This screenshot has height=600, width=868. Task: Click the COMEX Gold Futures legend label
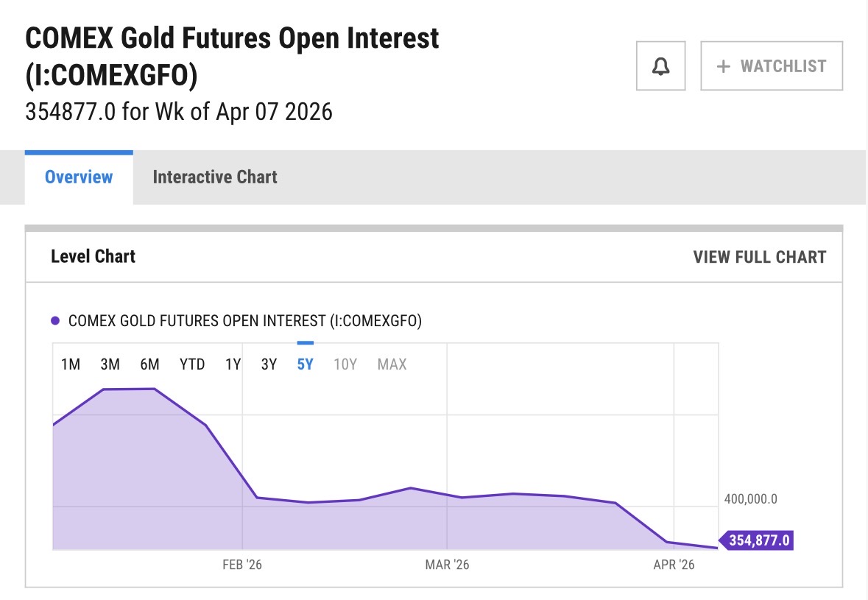pos(244,321)
